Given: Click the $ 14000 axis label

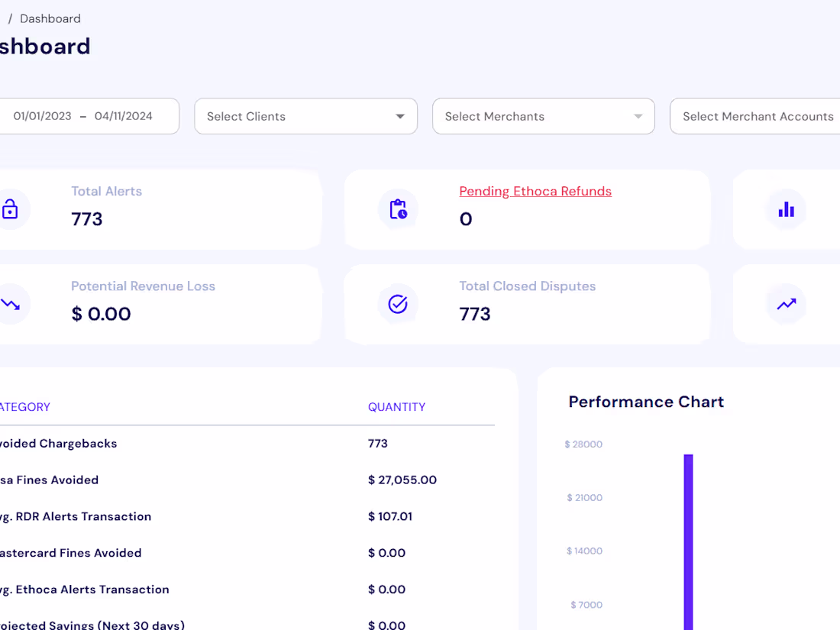Looking at the screenshot, I should pos(584,551).
